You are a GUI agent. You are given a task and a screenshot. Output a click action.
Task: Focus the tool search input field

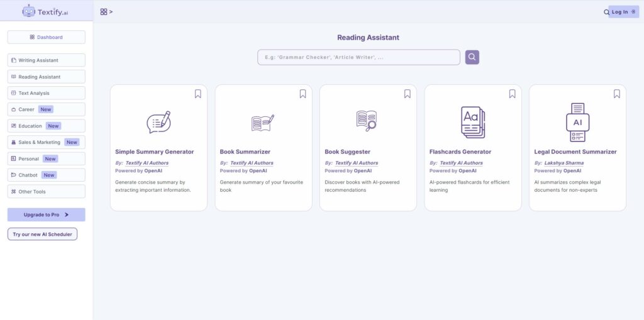358,57
